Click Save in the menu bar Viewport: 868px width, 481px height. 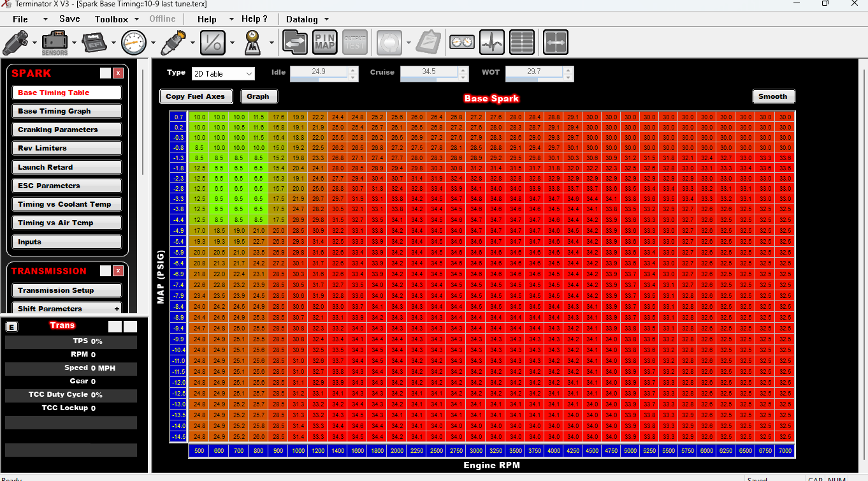pos(69,19)
